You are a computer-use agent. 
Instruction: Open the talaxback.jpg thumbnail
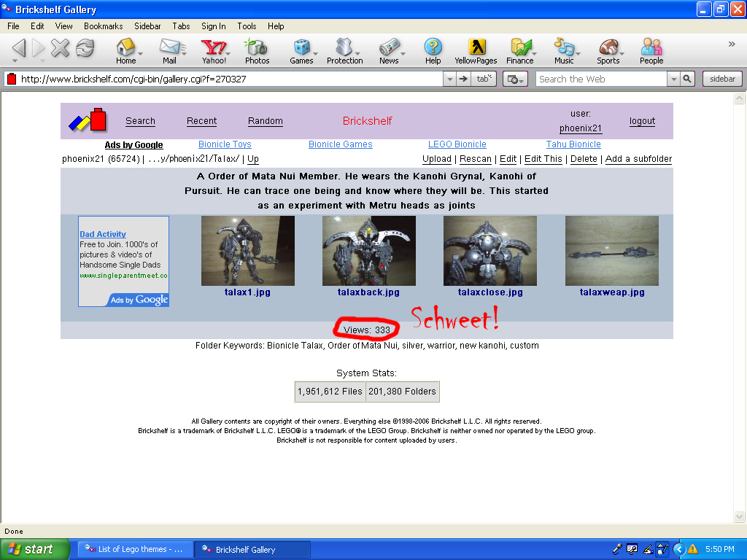(x=368, y=251)
